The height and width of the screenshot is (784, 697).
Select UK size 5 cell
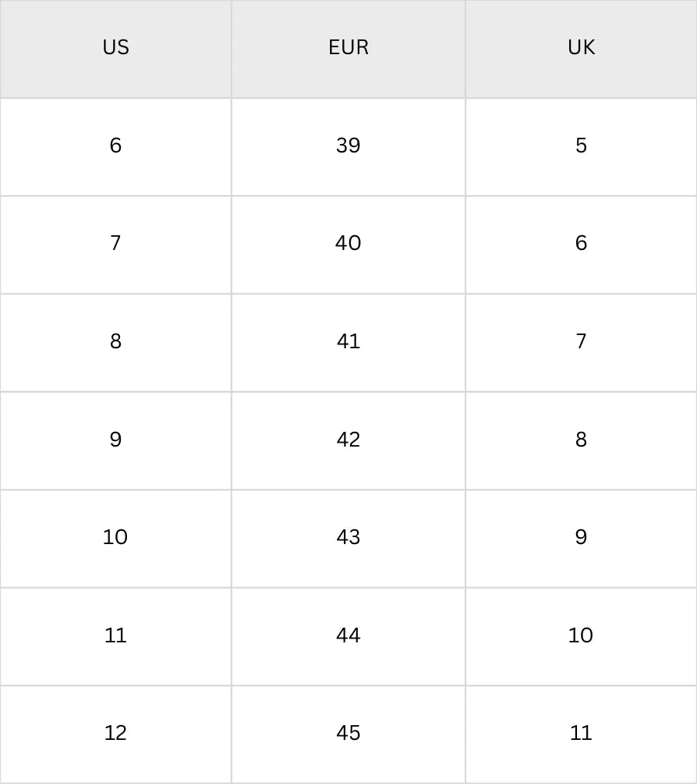point(581,146)
